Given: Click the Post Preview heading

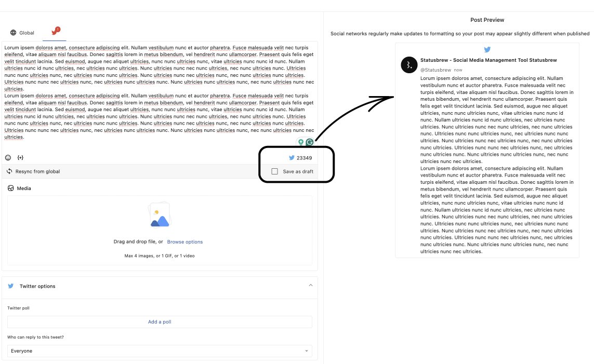Looking at the screenshot, I should (x=487, y=20).
